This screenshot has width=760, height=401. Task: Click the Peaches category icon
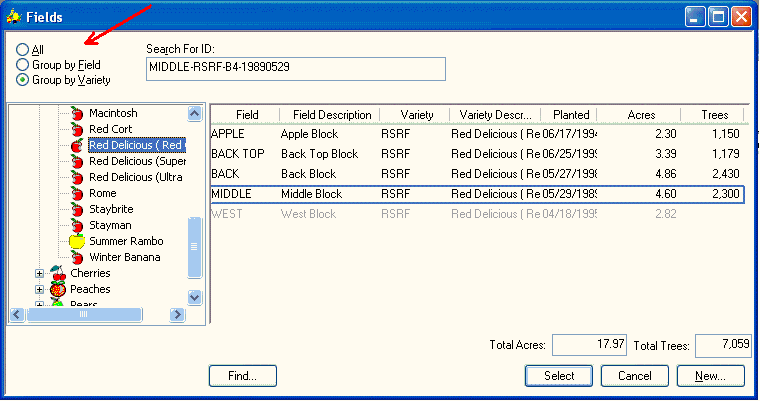click(x=58, y=289)
